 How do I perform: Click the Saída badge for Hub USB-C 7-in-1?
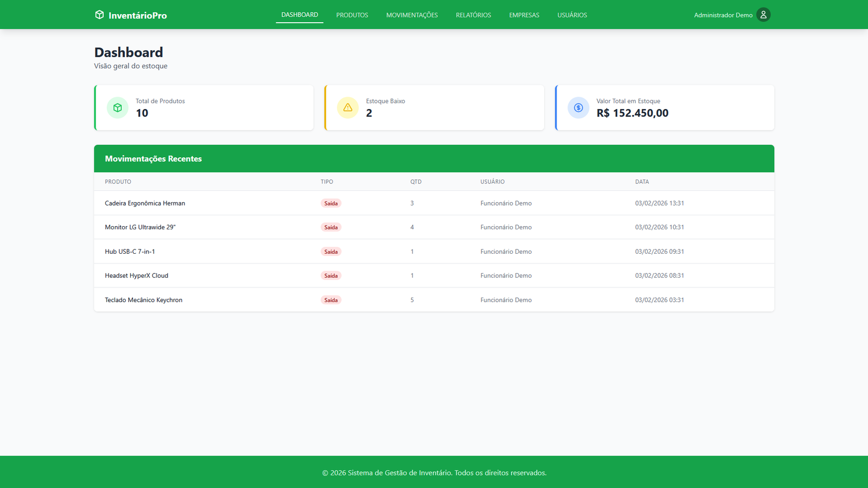click(x=331, y=251)
